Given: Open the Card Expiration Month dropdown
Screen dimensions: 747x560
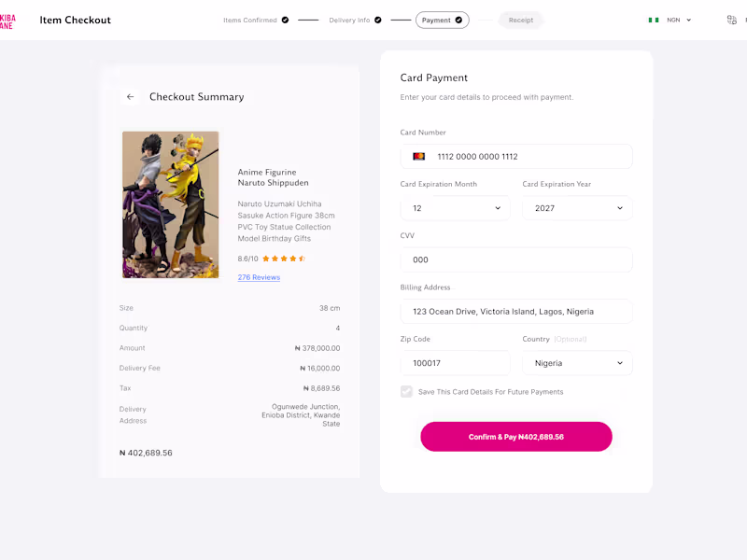Looking at the screenshot, I should tap(455, 208).
